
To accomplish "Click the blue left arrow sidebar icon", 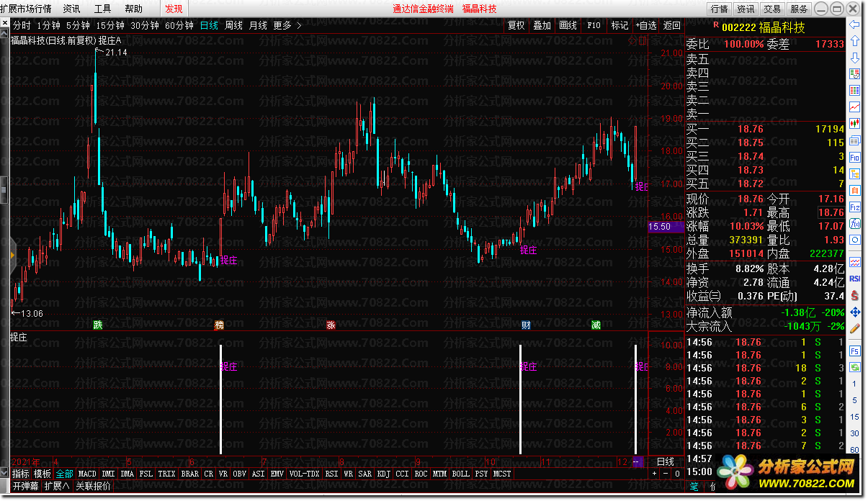I will (x=855, y=25).
